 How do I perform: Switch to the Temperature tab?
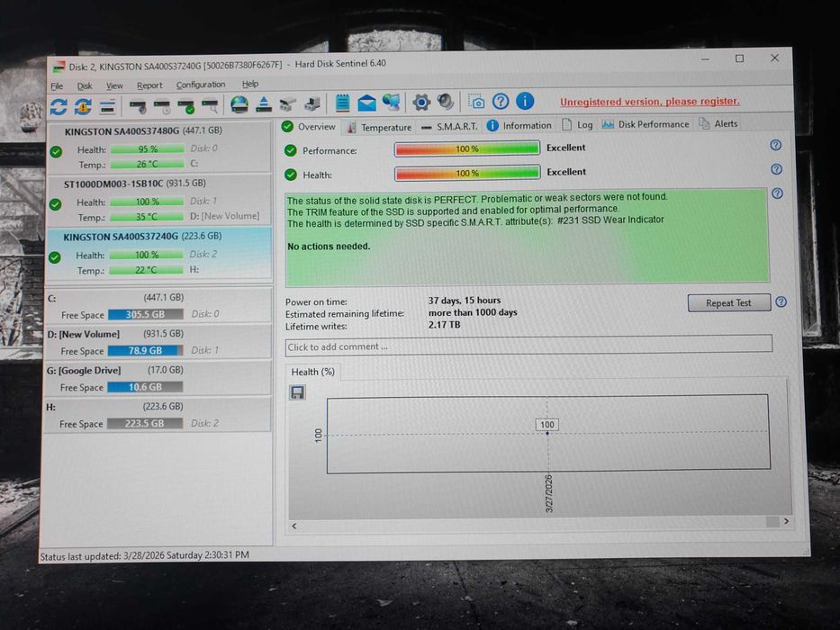point(380,127)
